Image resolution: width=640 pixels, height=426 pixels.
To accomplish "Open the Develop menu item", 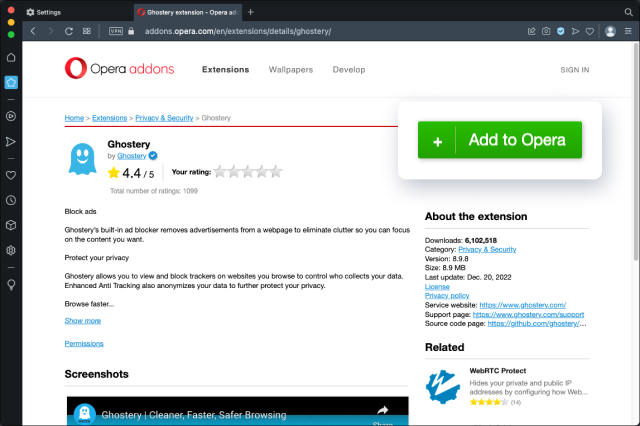I will (x=349, y=70).
